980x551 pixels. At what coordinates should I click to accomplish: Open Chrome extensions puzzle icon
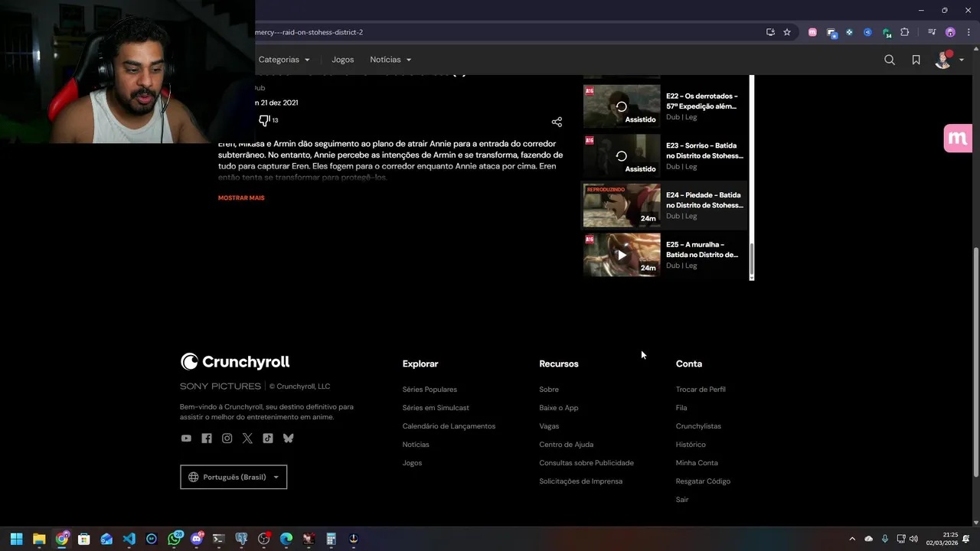pos(904,32)
